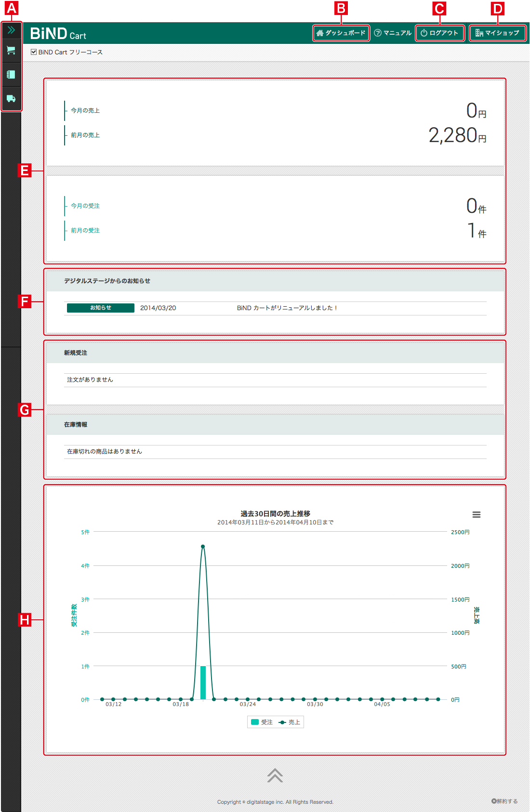Viewport: 530px width, 812px height.
Task: Toggle the 売上 series in the chart legend
Action: (290, 722)
